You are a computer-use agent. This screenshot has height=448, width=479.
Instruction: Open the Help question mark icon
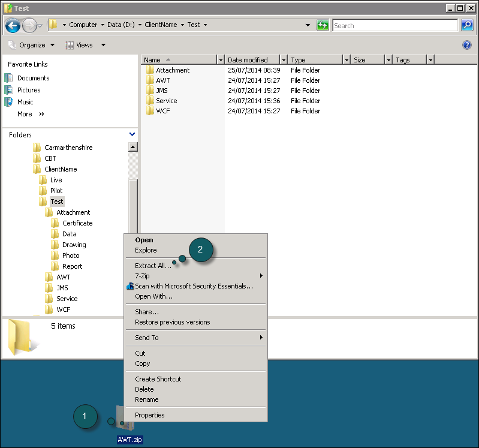click(x=467, y=45)
